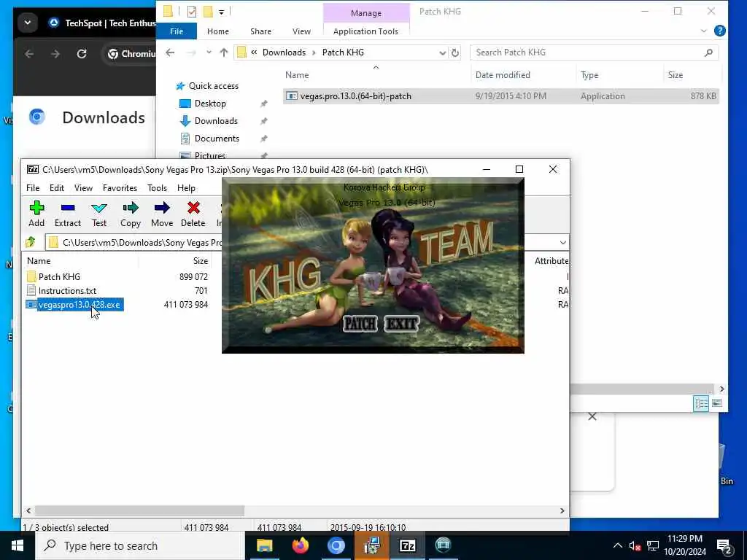Open the View menu in 7-Zip
Viewport: 747px width, 560px height.
coord(83,188)
